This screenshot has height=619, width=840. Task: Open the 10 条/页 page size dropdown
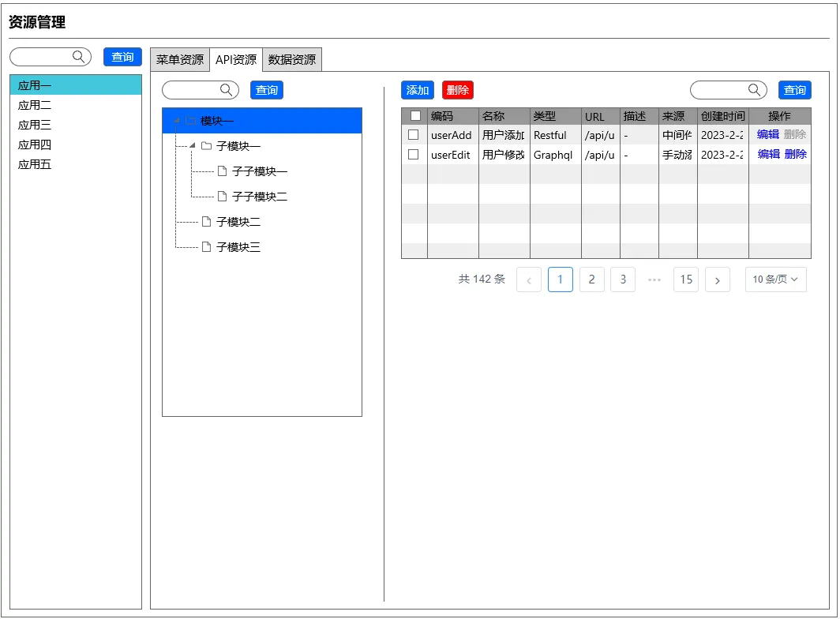coord(775,279)
